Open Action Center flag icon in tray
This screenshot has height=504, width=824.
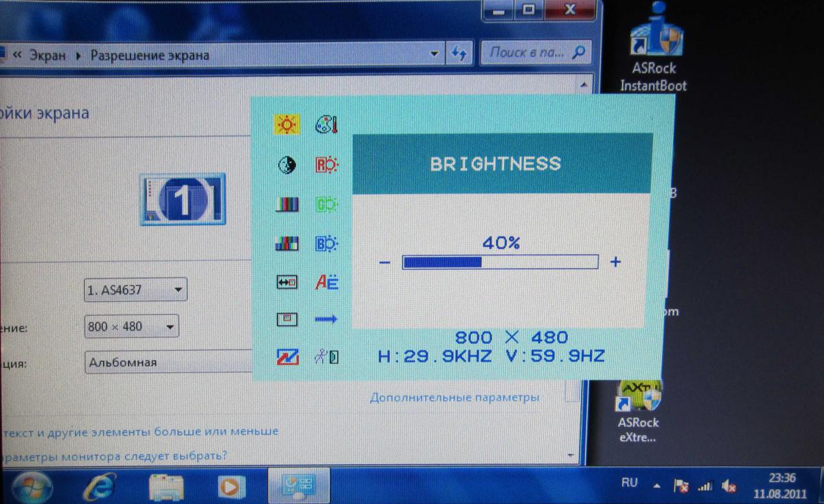pos(681,486)
